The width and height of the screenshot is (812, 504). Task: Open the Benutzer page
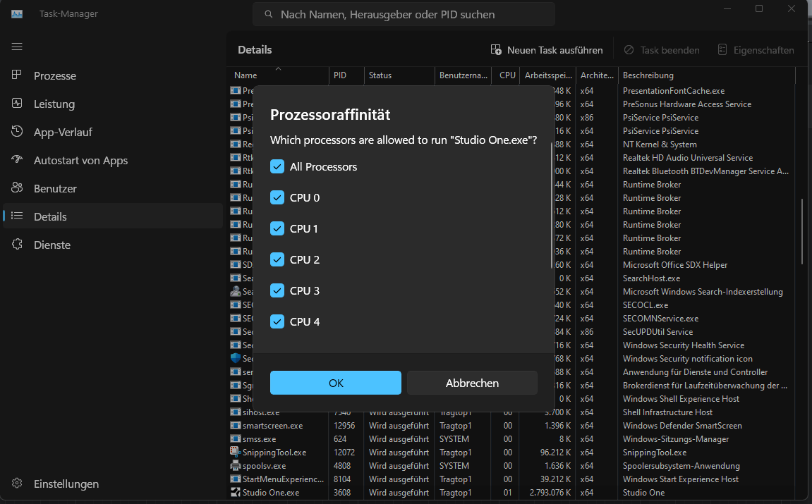pyautogui.click(x=113, y=188)
